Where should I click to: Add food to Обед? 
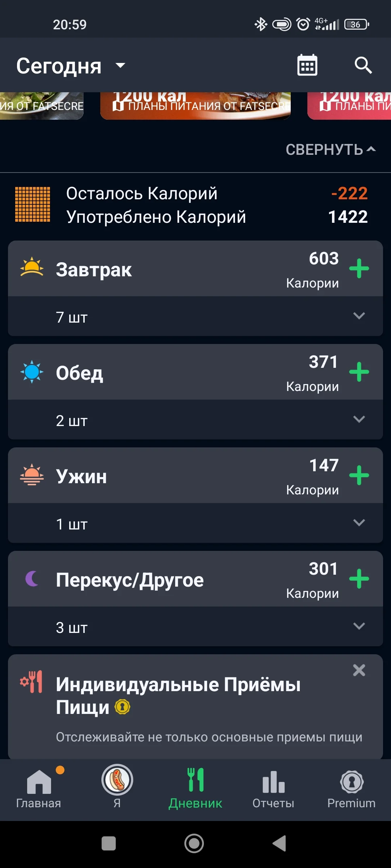click(x=359, y=372)
